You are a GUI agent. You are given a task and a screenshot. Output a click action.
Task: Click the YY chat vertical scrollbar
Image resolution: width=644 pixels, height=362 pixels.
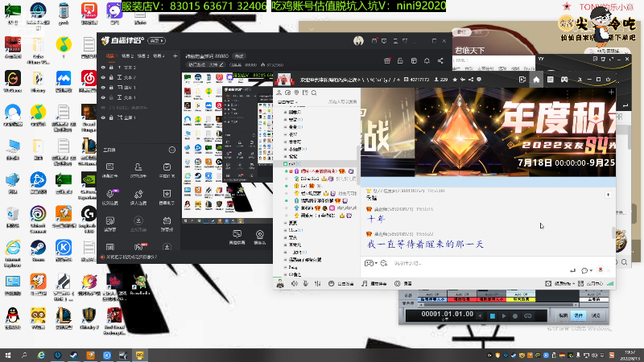coord(613,232)
